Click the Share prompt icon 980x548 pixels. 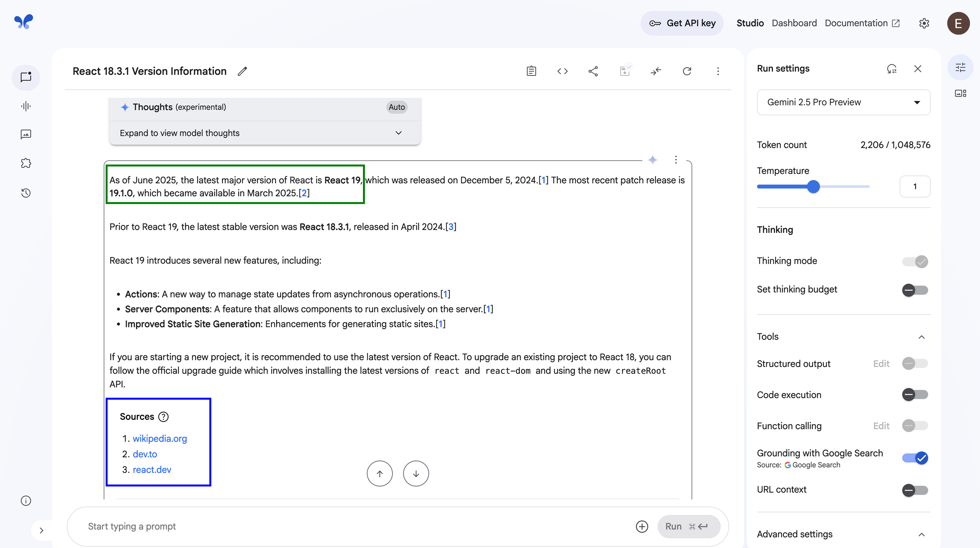click(593, 71)
